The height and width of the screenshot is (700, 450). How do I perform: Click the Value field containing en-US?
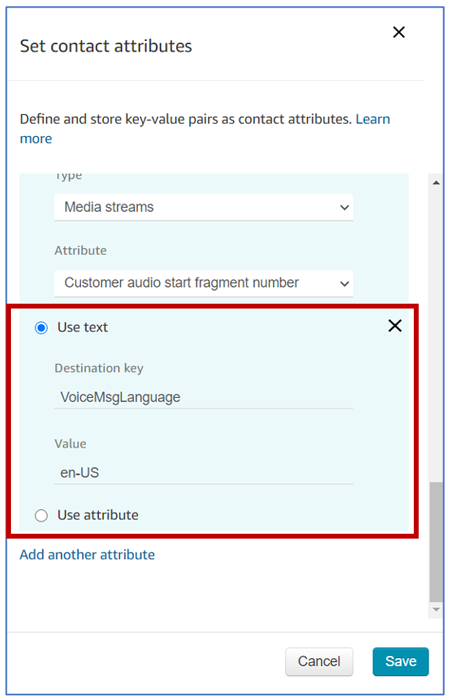coord(204,472)
